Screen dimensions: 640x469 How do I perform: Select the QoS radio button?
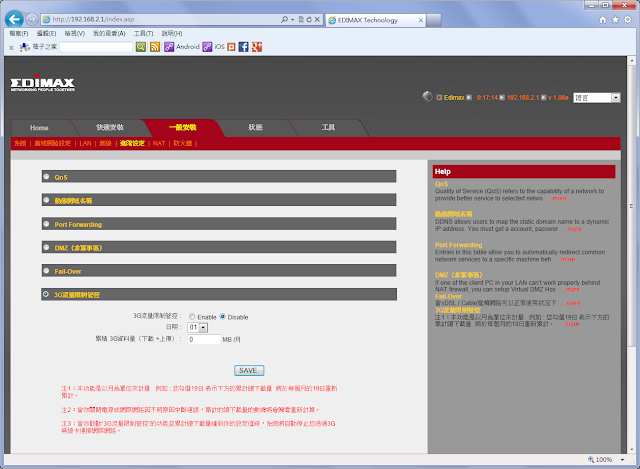pyautogui.click(x=47, y=177)
